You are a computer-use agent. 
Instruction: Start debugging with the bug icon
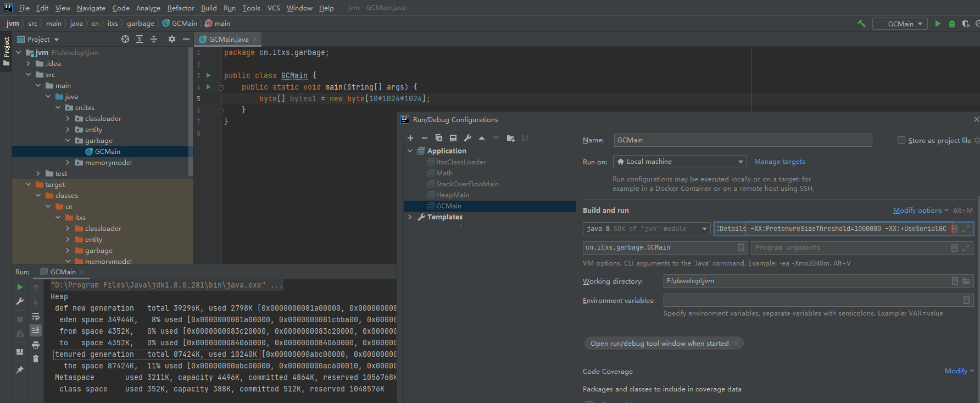pyautogui.click(x=952, y=24)
